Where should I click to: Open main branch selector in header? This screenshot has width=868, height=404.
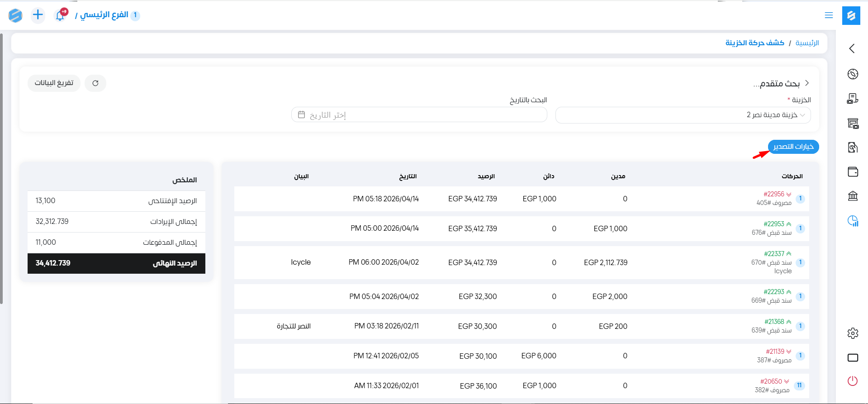[x=104, y=15]
